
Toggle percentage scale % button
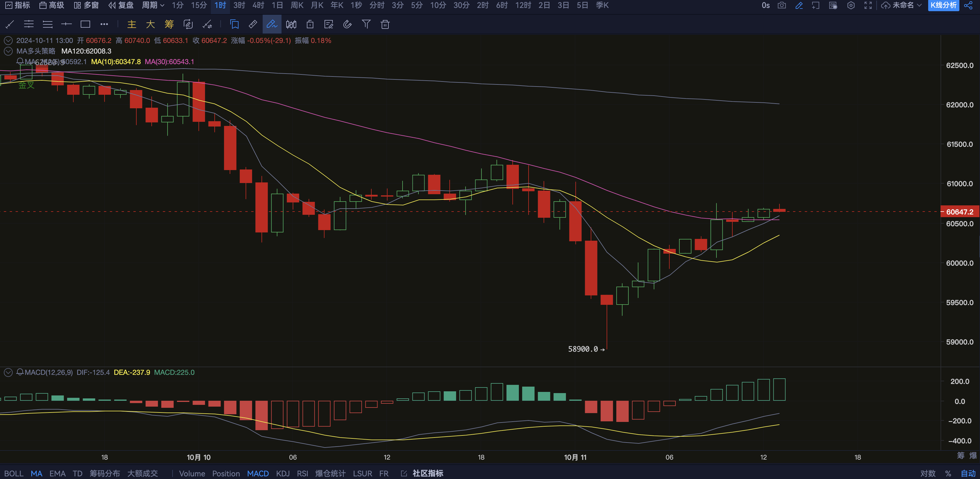[x=948, y=473]
